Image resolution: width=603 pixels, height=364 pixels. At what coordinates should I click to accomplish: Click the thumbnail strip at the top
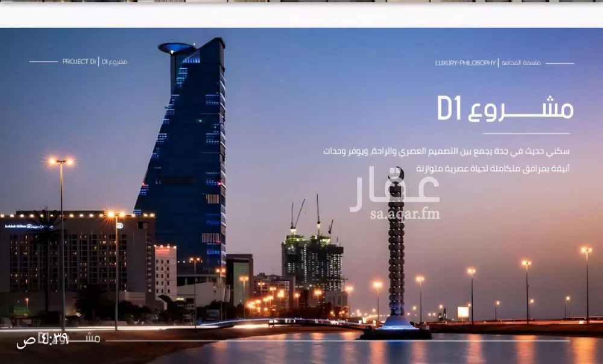point(301,1)
